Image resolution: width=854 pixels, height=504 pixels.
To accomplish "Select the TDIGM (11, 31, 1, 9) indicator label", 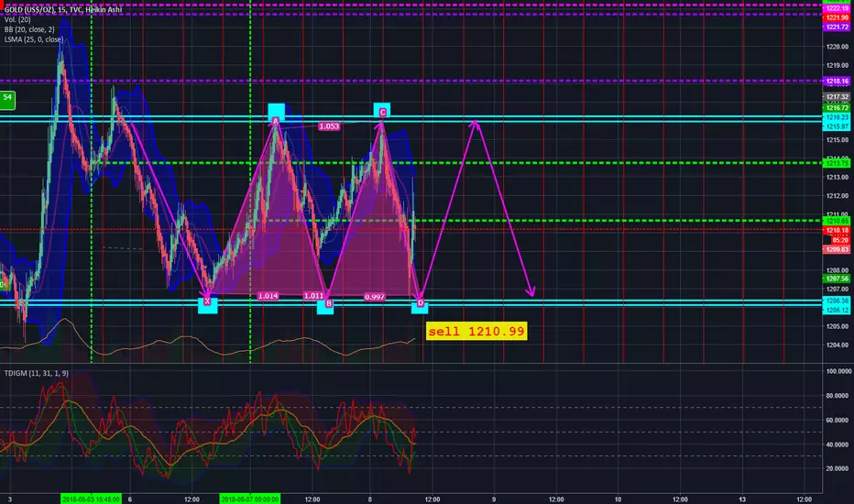I will pos(37,373).
